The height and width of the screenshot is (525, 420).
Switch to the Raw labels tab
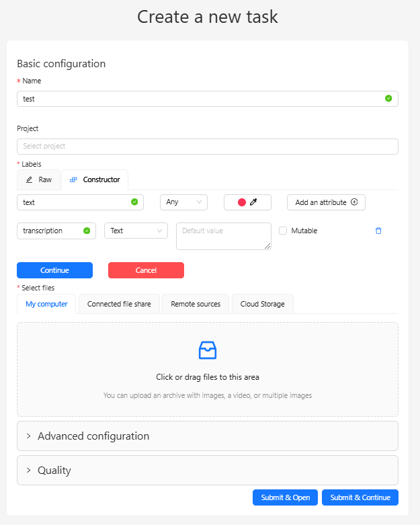tap(39, 179)
